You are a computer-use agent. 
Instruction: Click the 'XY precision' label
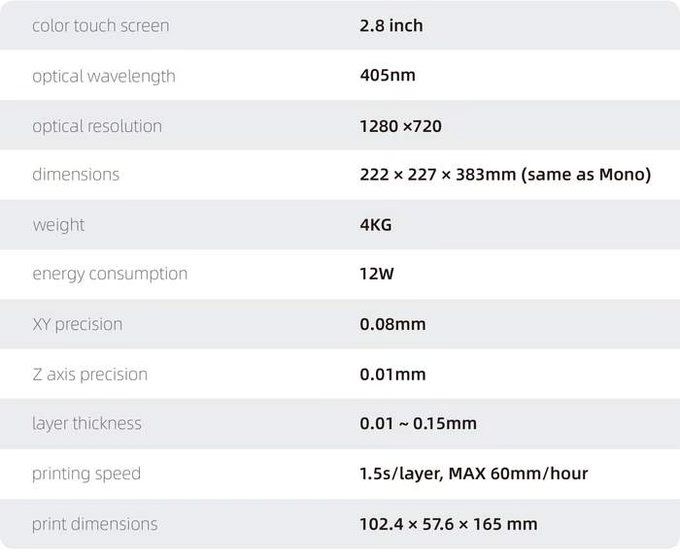[77, 325]
